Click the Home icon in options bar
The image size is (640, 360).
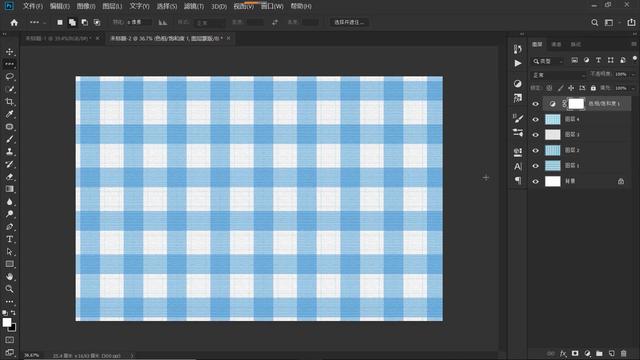click(14, 22)
